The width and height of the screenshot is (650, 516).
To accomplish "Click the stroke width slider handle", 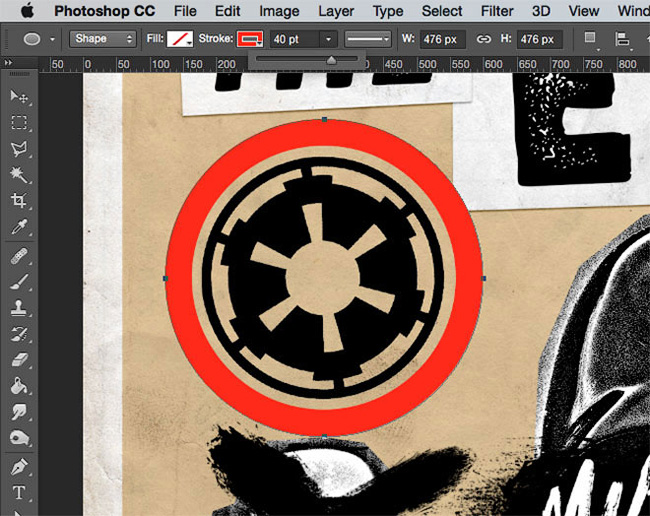I will click(x=331, y=60).
